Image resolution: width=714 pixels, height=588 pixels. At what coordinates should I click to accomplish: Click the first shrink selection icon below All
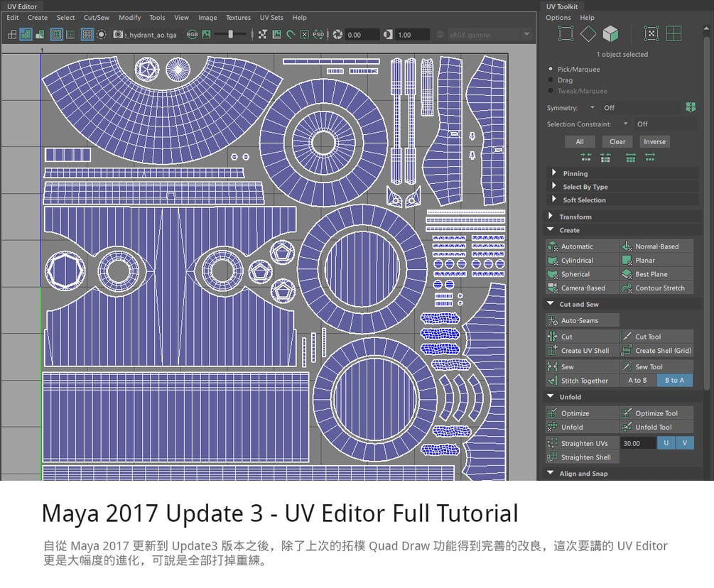point(586,158)
